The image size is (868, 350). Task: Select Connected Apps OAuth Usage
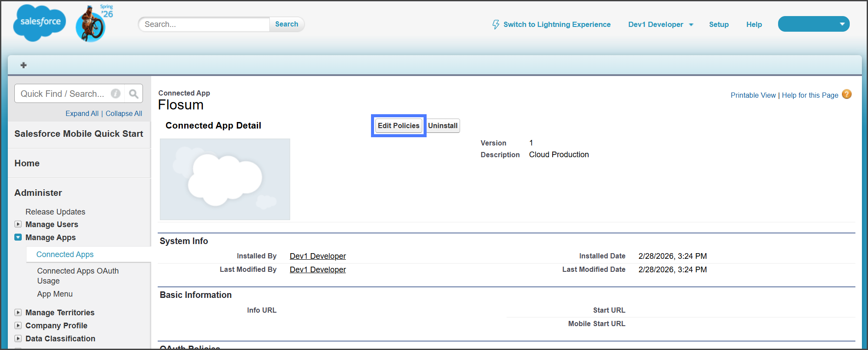78,276
